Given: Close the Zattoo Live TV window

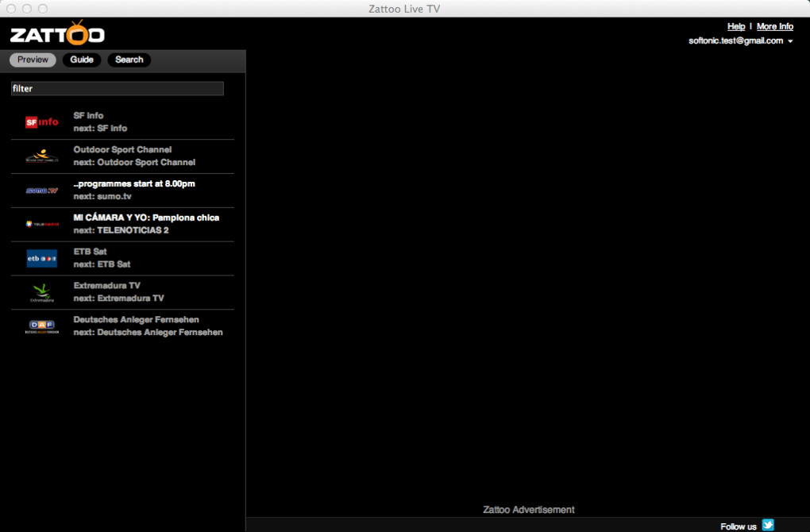Looking at the screenshot, I should point(11,9).
